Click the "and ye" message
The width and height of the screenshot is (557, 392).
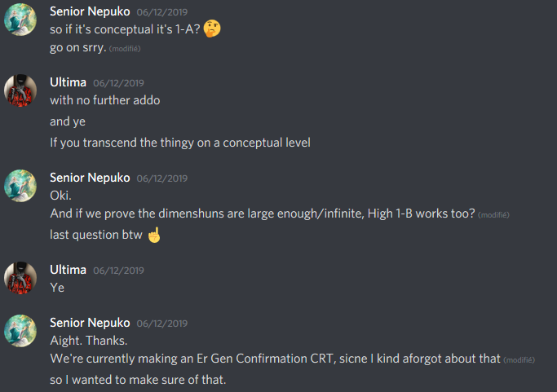click(68, 121)
